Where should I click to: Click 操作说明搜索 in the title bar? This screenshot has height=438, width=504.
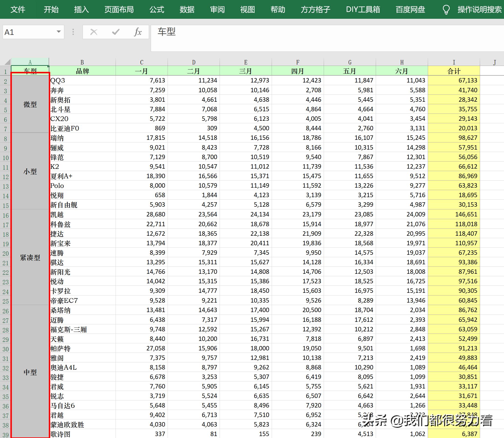coord(479,10)
